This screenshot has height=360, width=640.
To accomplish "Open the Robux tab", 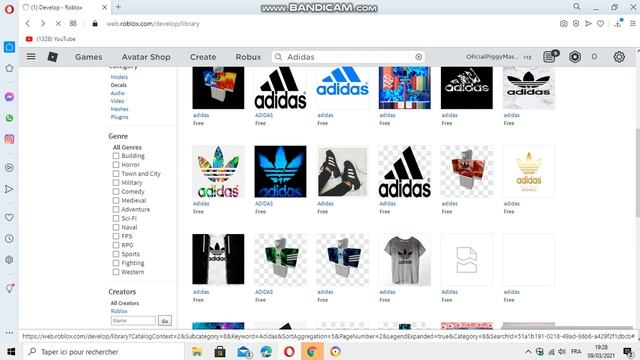I will [248, 57].
